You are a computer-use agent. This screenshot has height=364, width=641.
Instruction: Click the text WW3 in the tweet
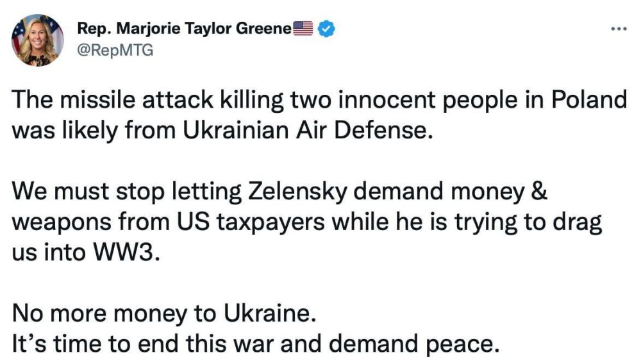126,252
